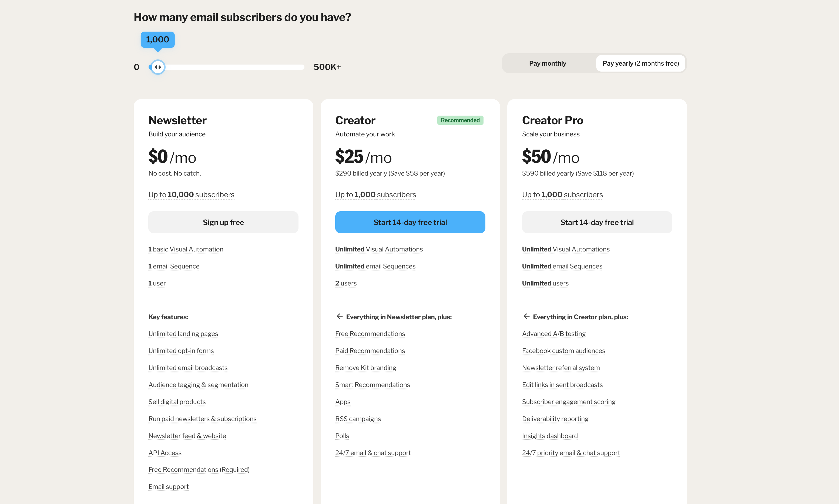Click API Access feature link
Viewport: 839px width, 504px height.
point(165,453)
